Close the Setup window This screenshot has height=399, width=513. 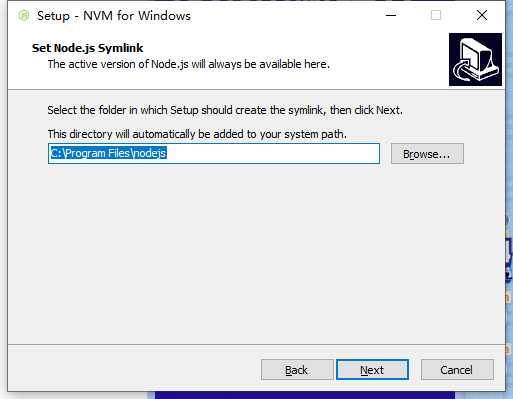482,15
